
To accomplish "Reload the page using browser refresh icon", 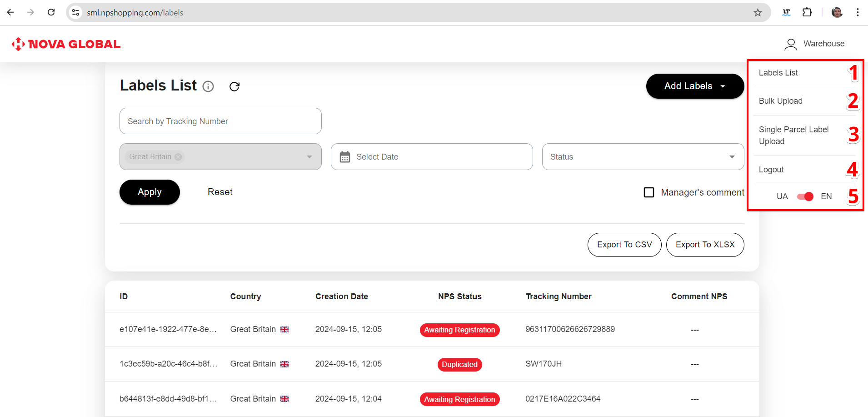I will [51, 12].
